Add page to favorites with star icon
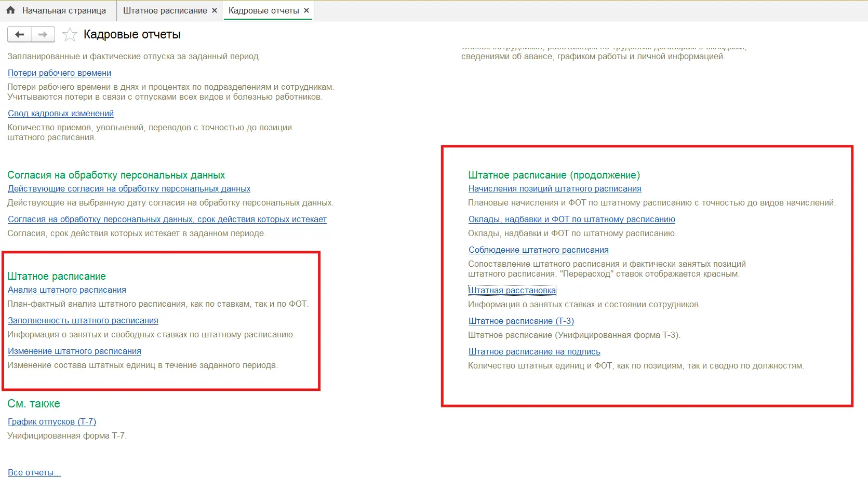The width and height of the screenshot is (868, 478). click(70, 35)
